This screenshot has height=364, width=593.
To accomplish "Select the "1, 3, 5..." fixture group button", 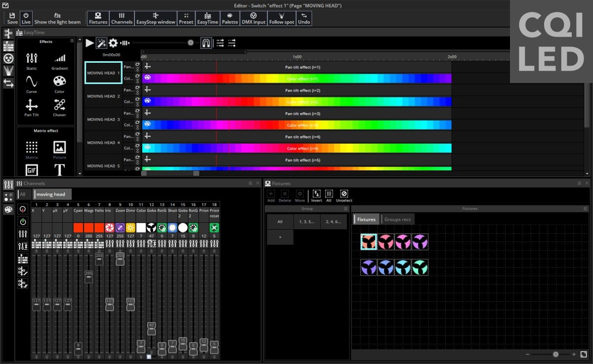I will point(307,222).
